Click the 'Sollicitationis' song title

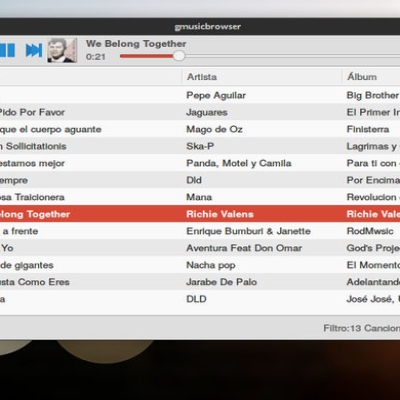tap(36, 146)
